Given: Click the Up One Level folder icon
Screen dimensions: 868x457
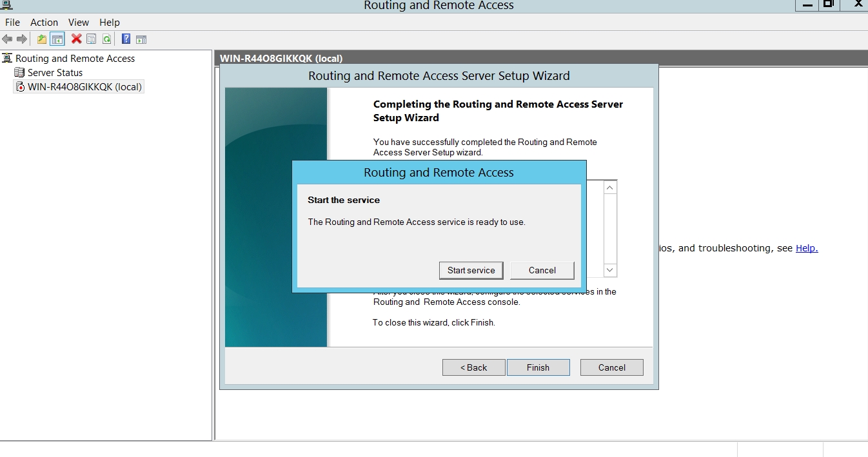Looking at the screenshot, I should click(x=42, y=39).
